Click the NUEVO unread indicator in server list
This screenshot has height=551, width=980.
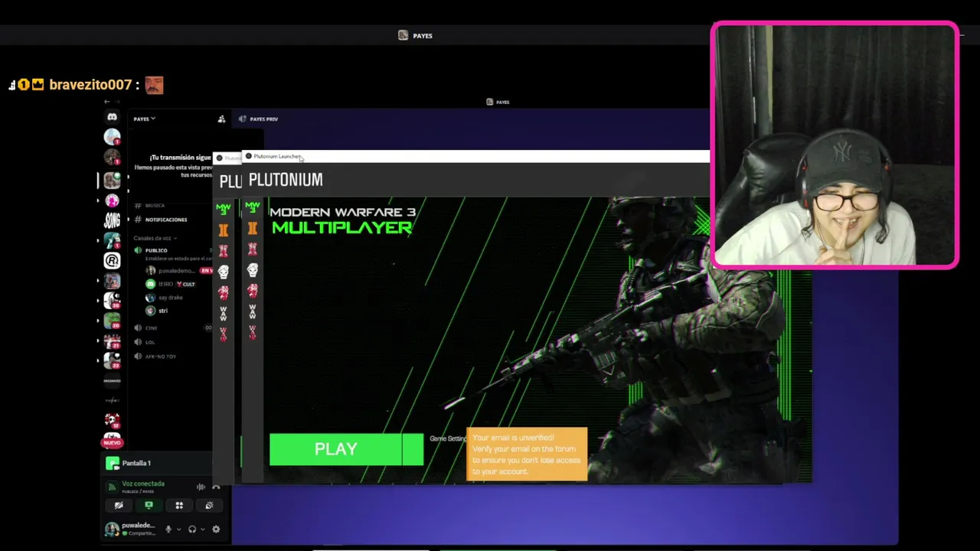point(112,443)
